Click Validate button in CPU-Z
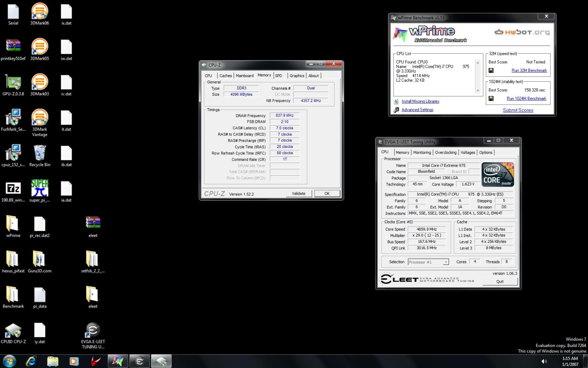 pyautogui.click(x=299, y=194)
